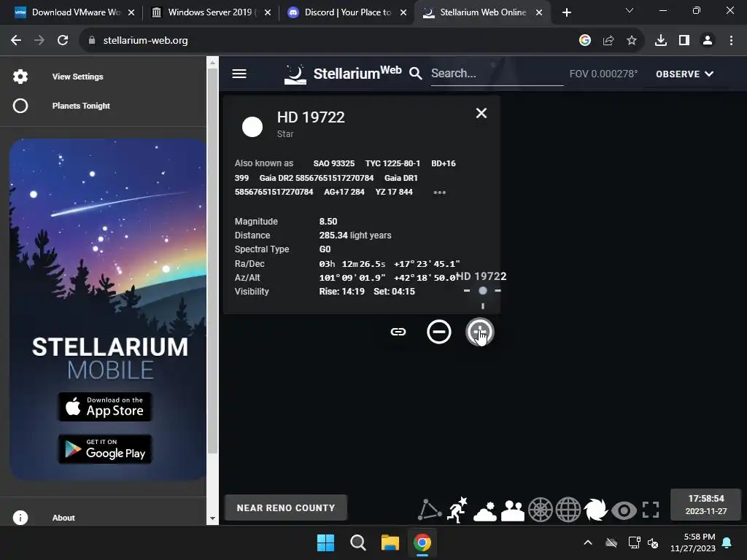The height and width of the screenshot is (560, 747).
Task: Switch to Download VMware tab
Action: (x=75, y=12)
